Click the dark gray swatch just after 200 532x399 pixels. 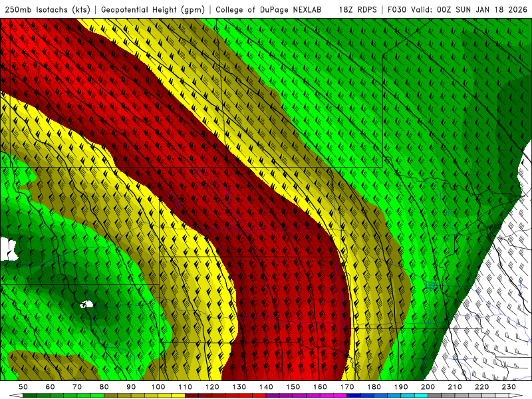[435, 396]
